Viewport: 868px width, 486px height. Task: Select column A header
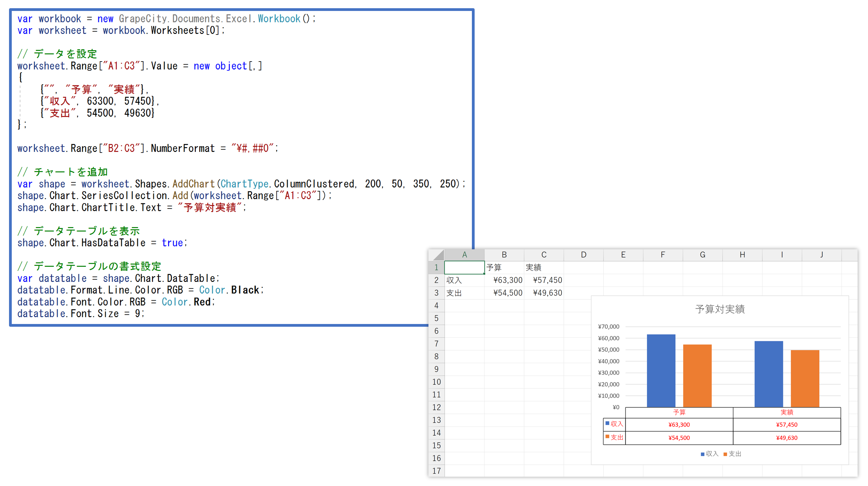pyautogui.click(x=464, y=255)
